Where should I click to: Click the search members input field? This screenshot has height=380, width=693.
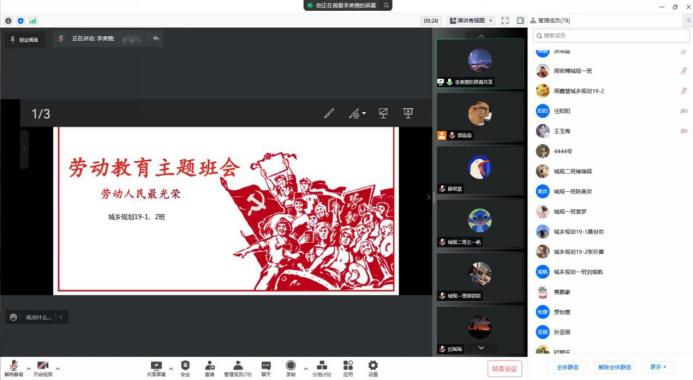point(612,35)
